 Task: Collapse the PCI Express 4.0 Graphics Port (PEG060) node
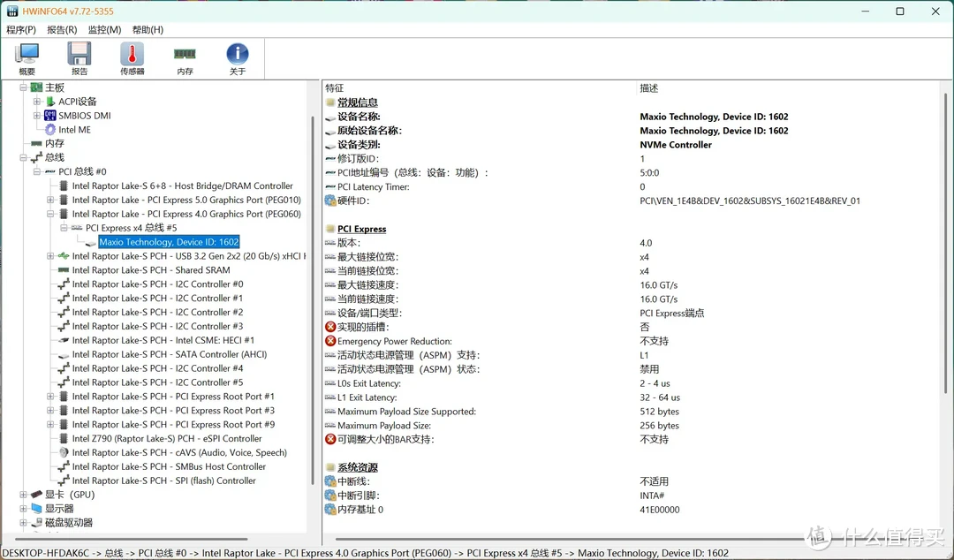pos(50,214)
